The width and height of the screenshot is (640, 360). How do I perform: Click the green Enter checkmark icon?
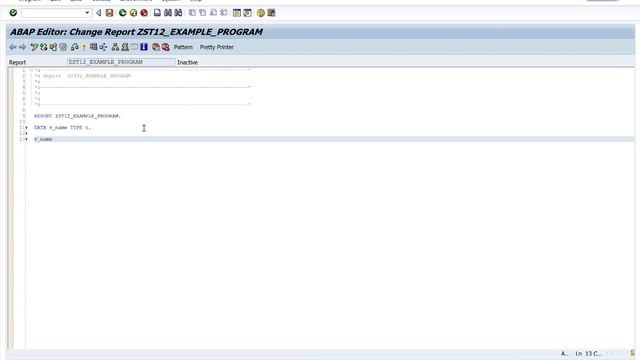tap(13, 13)
